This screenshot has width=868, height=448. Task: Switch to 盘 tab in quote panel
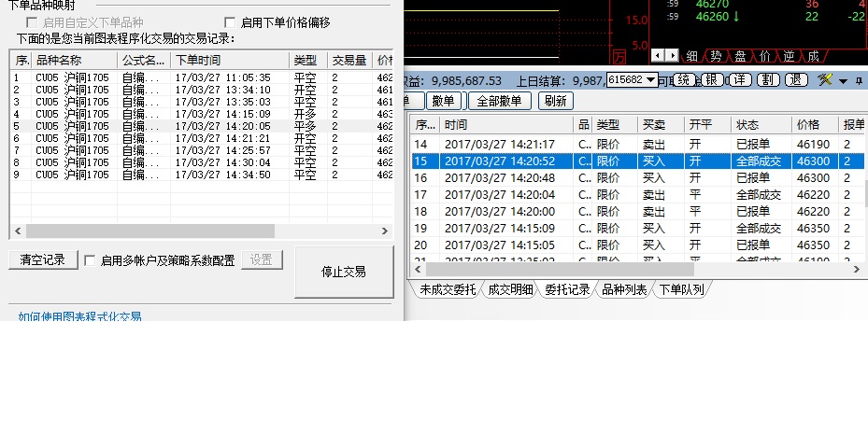741,56
